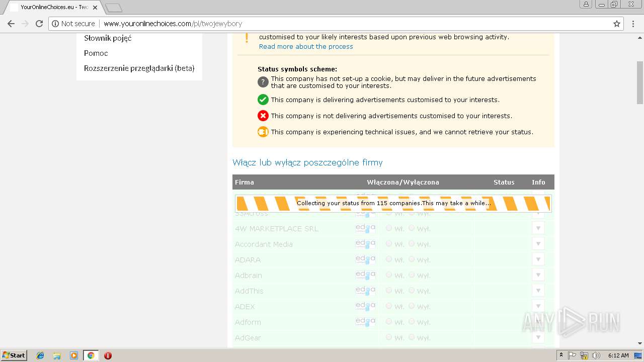Expand info arrow for AddThis
644x362 pixels.
point(538,291)
